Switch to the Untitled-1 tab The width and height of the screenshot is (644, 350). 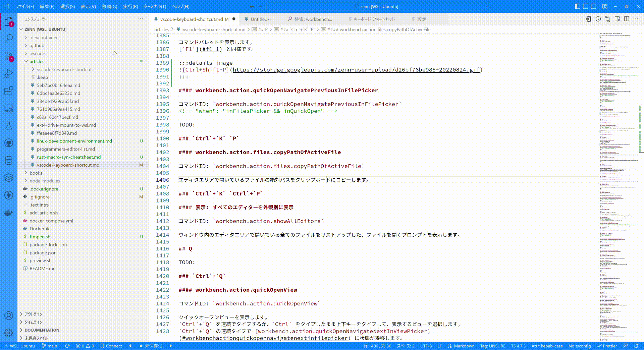coord(260,19)
